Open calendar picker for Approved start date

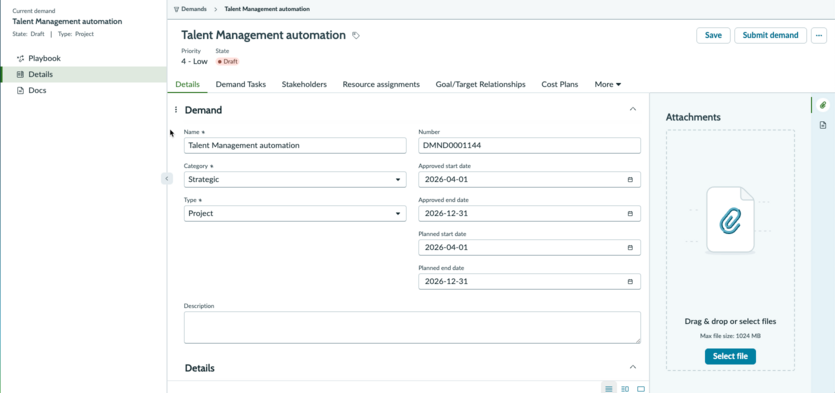tap(630, 179)
